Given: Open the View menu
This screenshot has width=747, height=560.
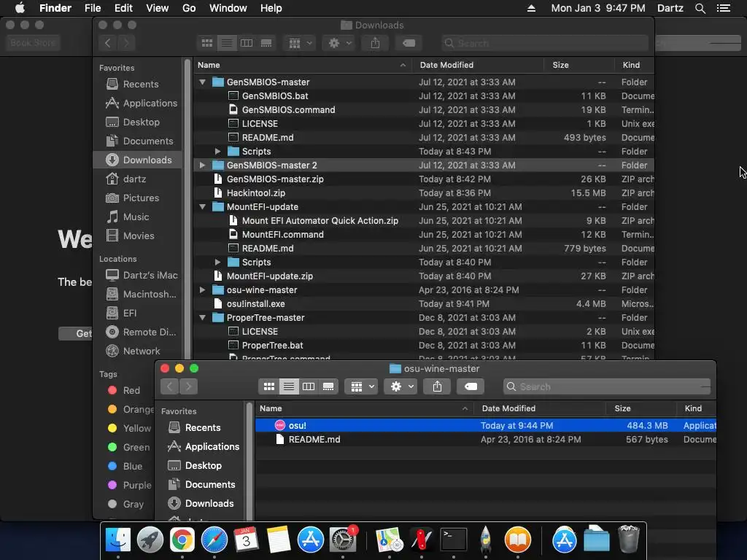Looking at the screenshot, I should pyautogui.click(x=158, y=8).
